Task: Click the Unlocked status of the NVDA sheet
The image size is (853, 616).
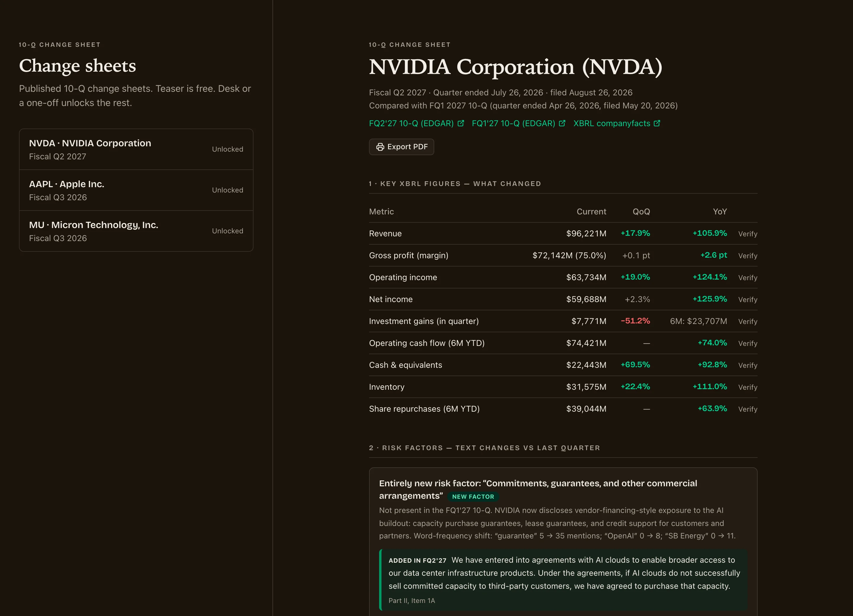Action: pos(227,149)
